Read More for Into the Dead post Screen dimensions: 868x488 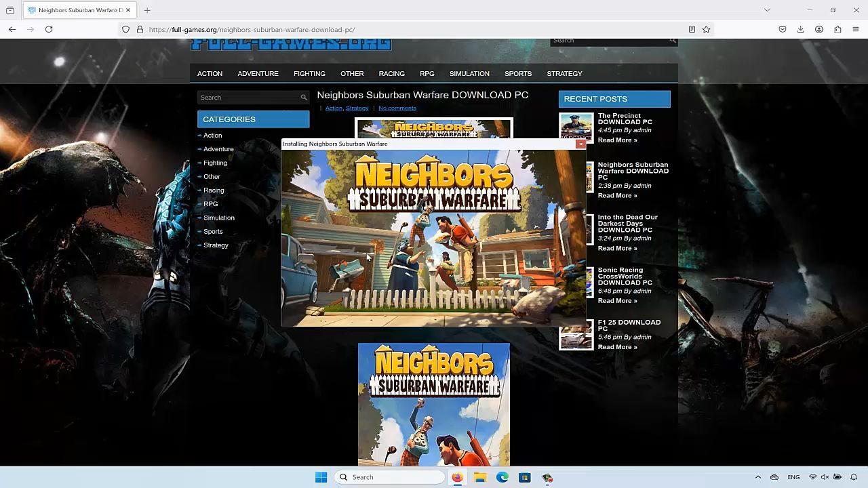(x=617, y=249)
